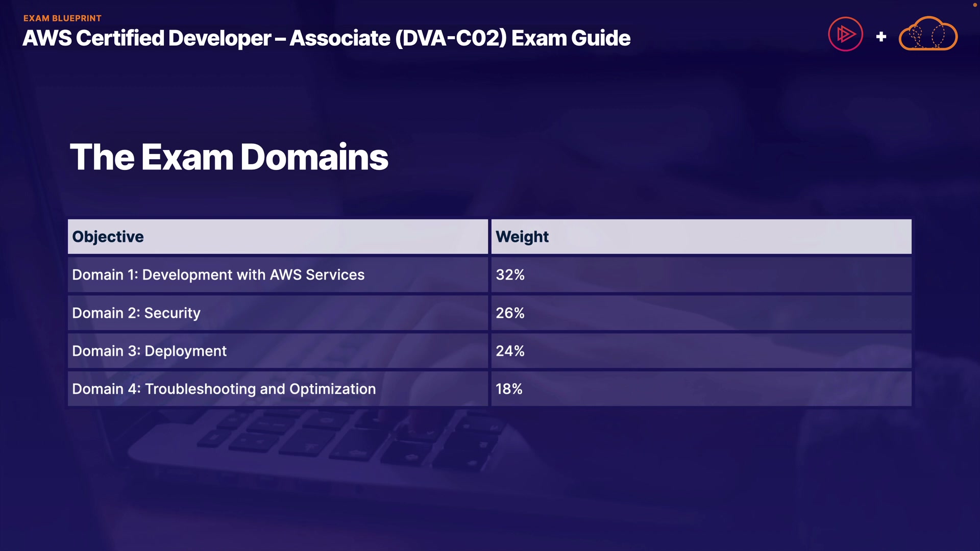Image resolution: width=980 pixels, height=551 pixels.
Task: Click the orange cloud guru logo
Action: pyautogui.click(x=927, y=35)
